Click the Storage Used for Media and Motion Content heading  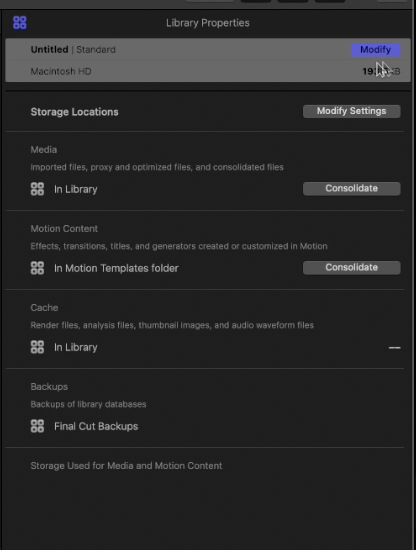[126, 466]
